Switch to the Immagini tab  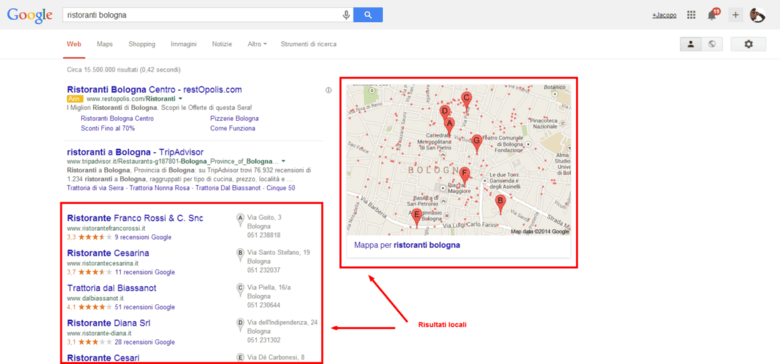click(x=184, y=44)
